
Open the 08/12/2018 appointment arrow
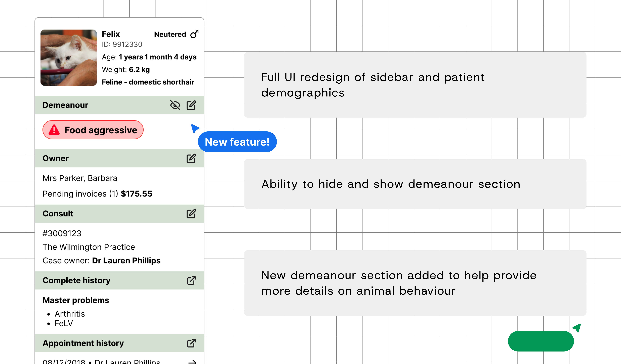[x=192, y=361]
